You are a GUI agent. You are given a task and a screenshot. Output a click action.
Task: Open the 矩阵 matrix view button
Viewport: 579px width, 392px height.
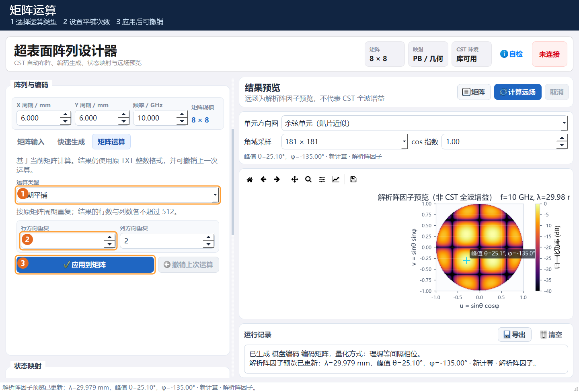pos(474,92)
